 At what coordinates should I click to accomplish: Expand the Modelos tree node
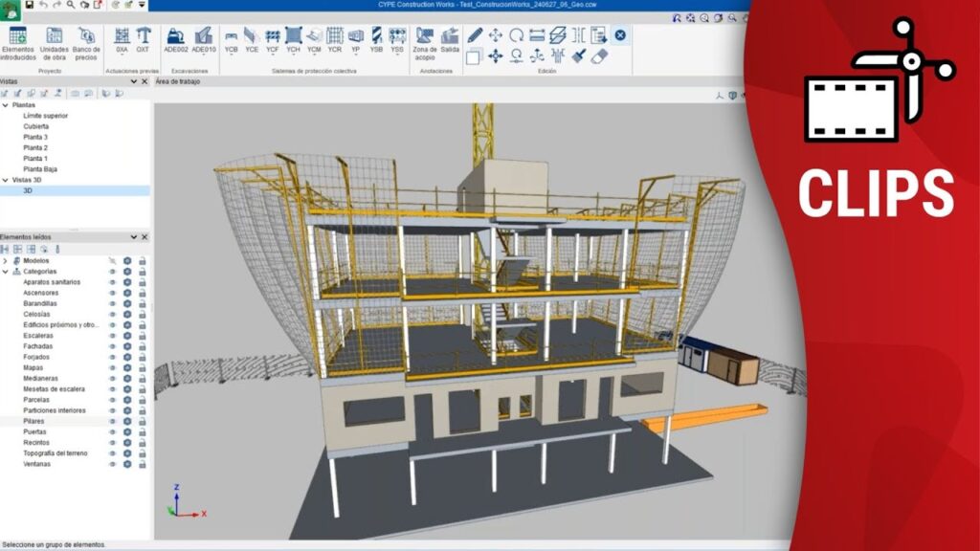(x=6, y=260)
